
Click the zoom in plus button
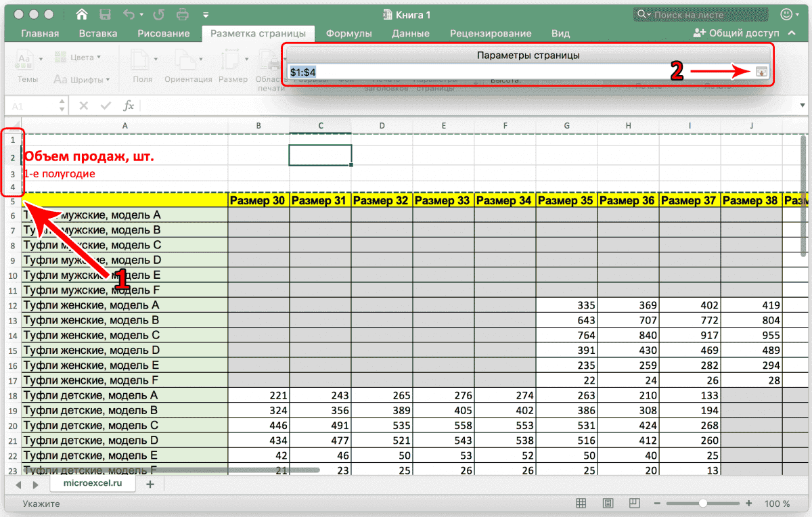click(x=748, y=503)
